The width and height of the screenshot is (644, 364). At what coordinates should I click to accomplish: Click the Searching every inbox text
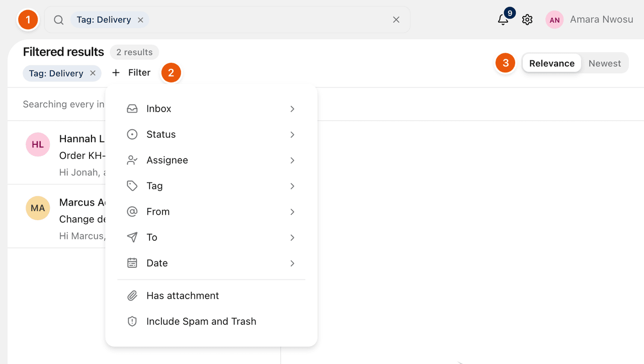64,104
